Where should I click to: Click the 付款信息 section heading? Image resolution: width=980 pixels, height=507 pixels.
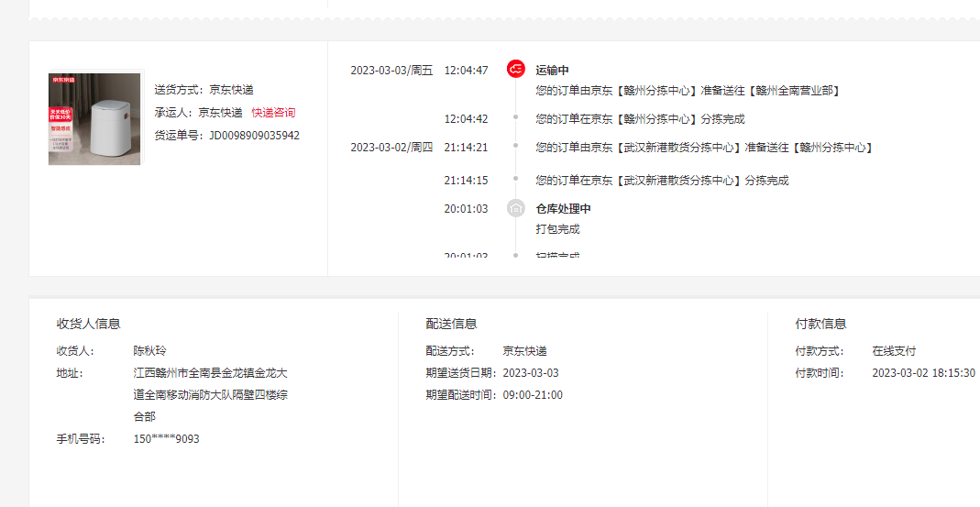tap(820, 324)
